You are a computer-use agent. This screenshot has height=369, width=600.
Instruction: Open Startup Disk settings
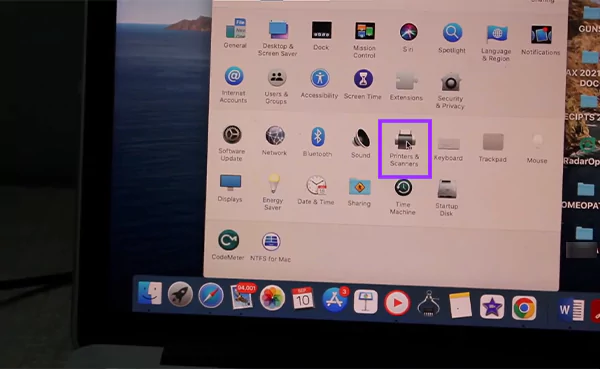click(x=446, y=198)
